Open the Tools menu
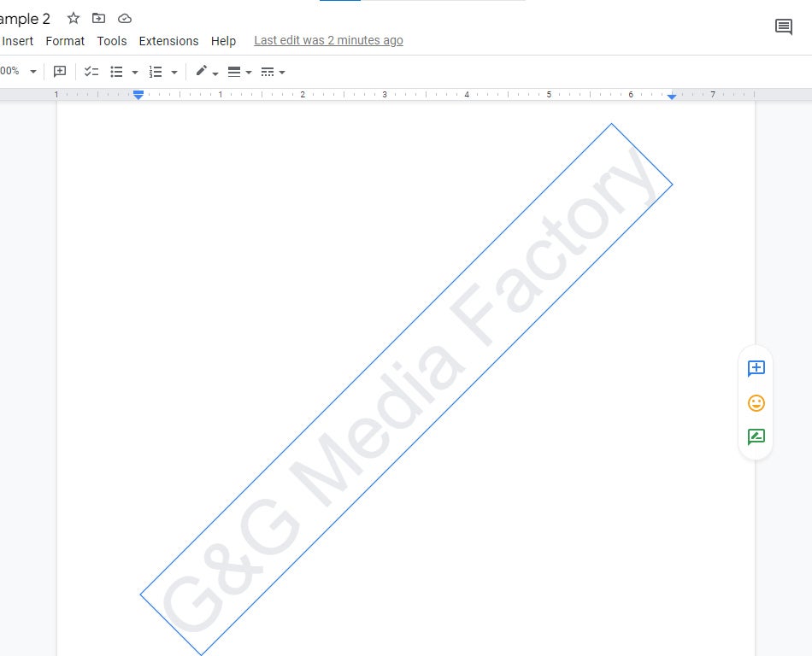Image resolution: width=812 pixels, height=656 pixels. tap(112, 41)
